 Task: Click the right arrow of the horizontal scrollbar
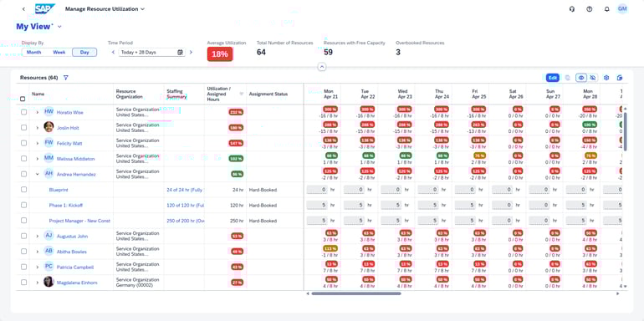(x=617, y=293)
